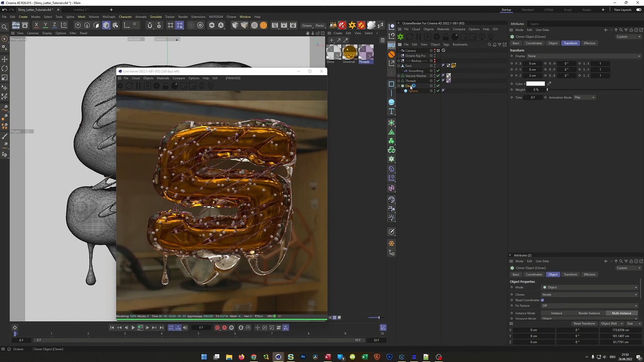Click the Cloner object icon in the tree
The width and height of the screenshot is (644, 362).
pyautogui.click(x=403, y=86)
